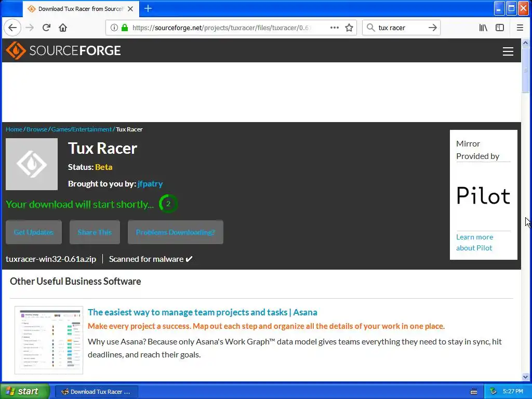Image resolution: width=532 pixels, height=399 pixels.
Task: Go back with the browser back arrow
Action: tap(12, 28)
